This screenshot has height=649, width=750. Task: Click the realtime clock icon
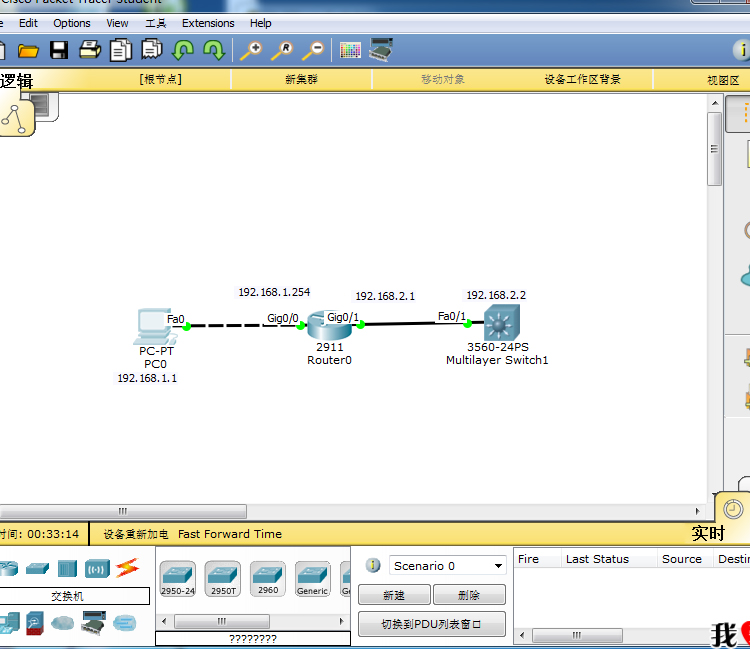pyautogui.click(x=733, y=509)
